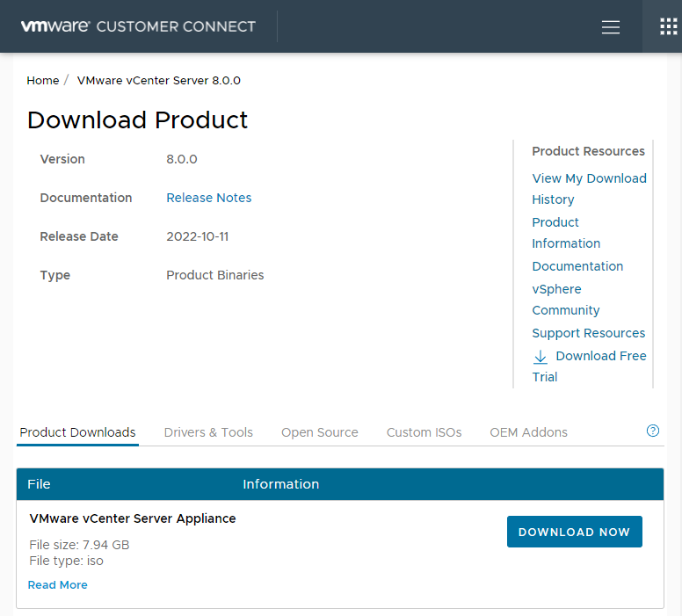Open View My Download History link
682x616 pixels.
pos(589,189)
